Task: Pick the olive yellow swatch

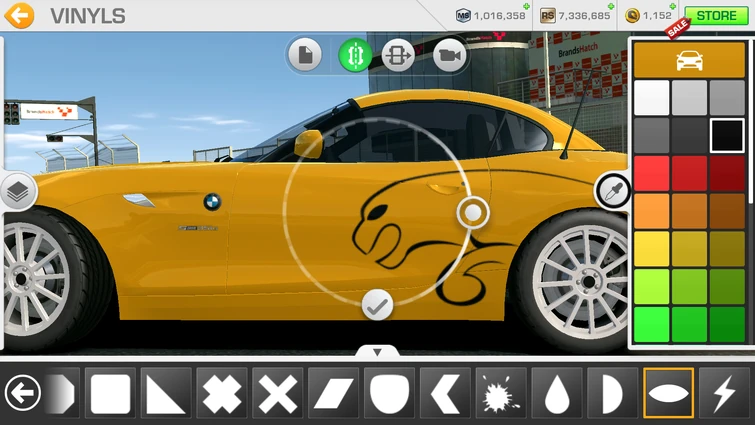Action: click(x=727, y=249)
